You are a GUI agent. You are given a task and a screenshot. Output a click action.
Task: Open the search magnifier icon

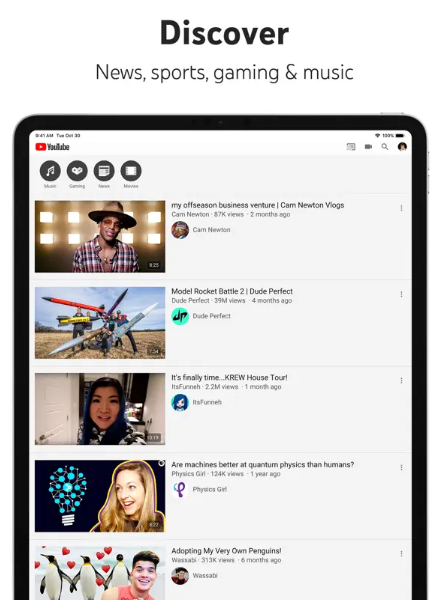[385, 147]
